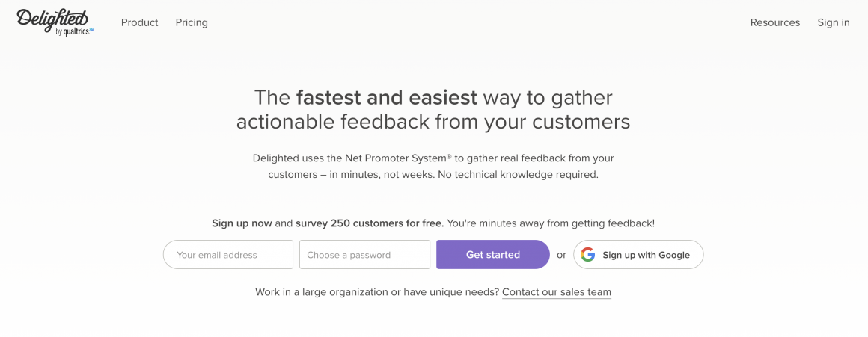Image resolution: width=868 pixels, height=337 pixels.
Task: Open the Product menu
Action: 139,22
